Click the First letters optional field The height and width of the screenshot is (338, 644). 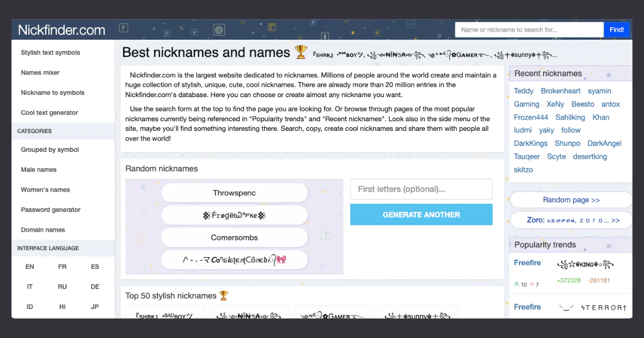[421, 189]
